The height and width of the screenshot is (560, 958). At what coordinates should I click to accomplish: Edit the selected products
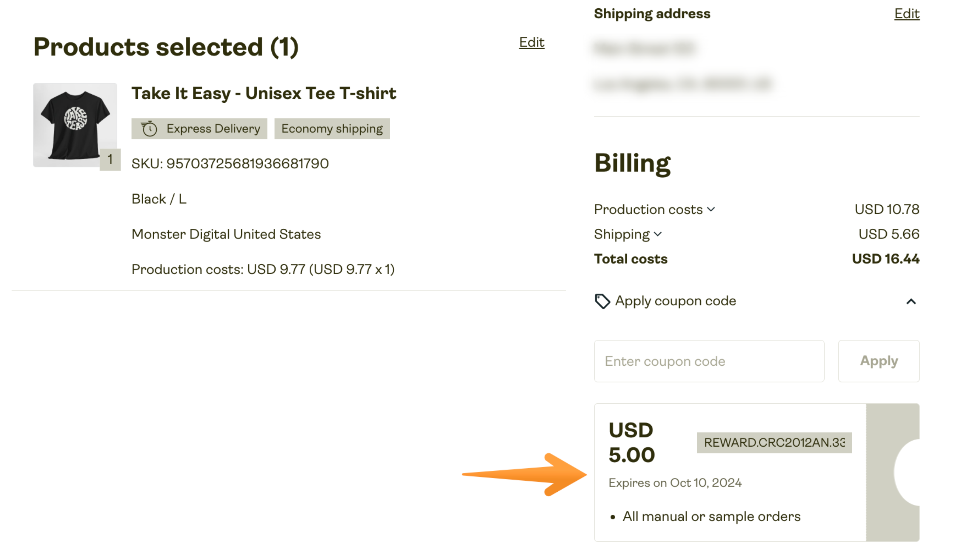click(x=531, y=42)
